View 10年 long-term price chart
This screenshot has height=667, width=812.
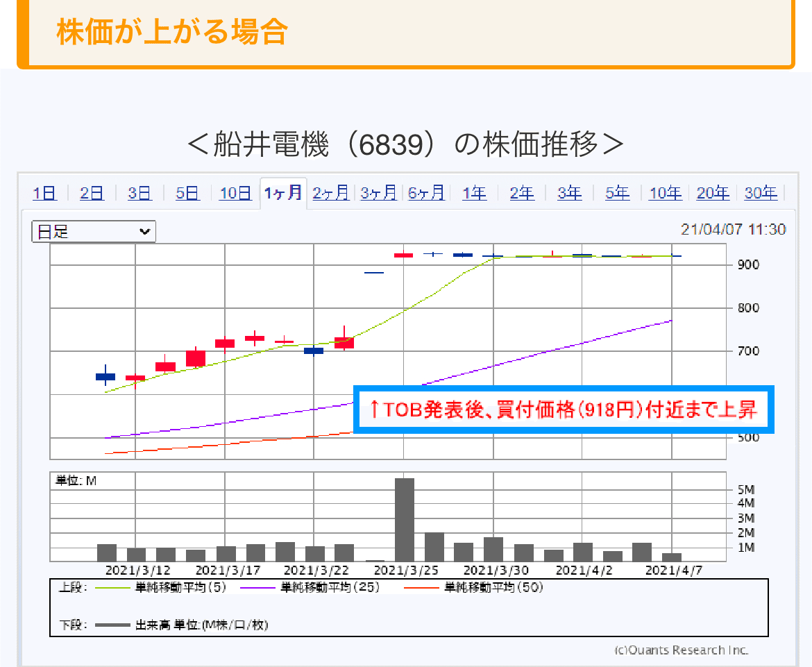[x=665, y=193]
